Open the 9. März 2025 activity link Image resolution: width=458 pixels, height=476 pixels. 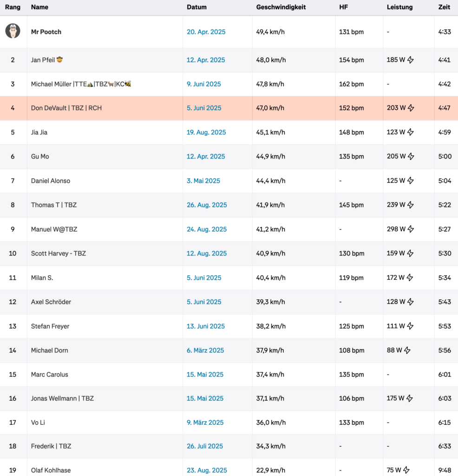205,423
